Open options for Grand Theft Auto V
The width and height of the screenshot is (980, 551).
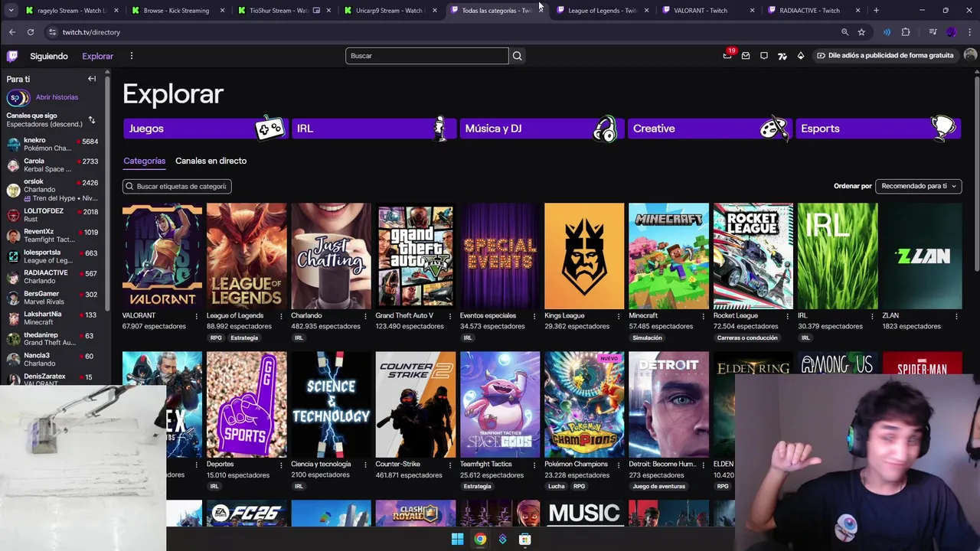point(449,316)
